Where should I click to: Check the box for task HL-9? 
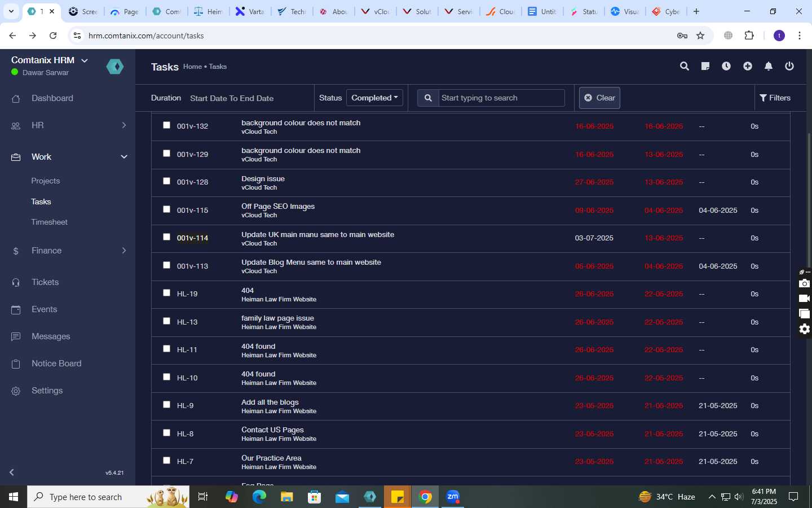[166, 405]
